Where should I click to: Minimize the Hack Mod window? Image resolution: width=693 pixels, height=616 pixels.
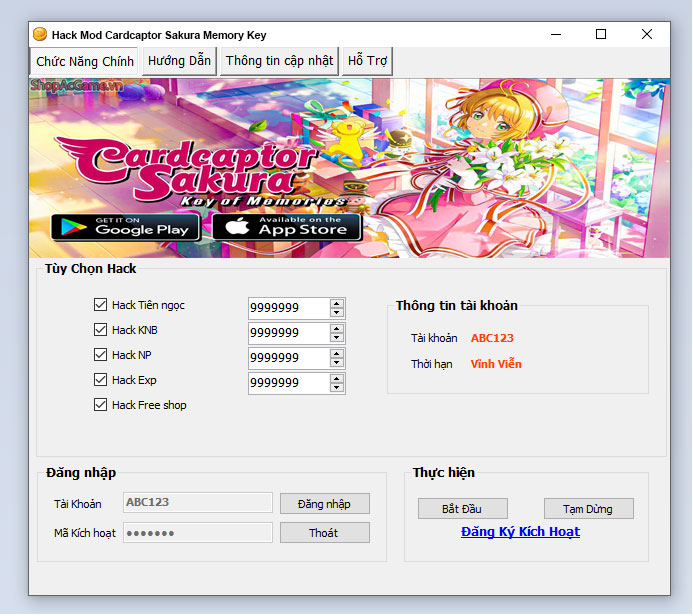coord(556,34)
